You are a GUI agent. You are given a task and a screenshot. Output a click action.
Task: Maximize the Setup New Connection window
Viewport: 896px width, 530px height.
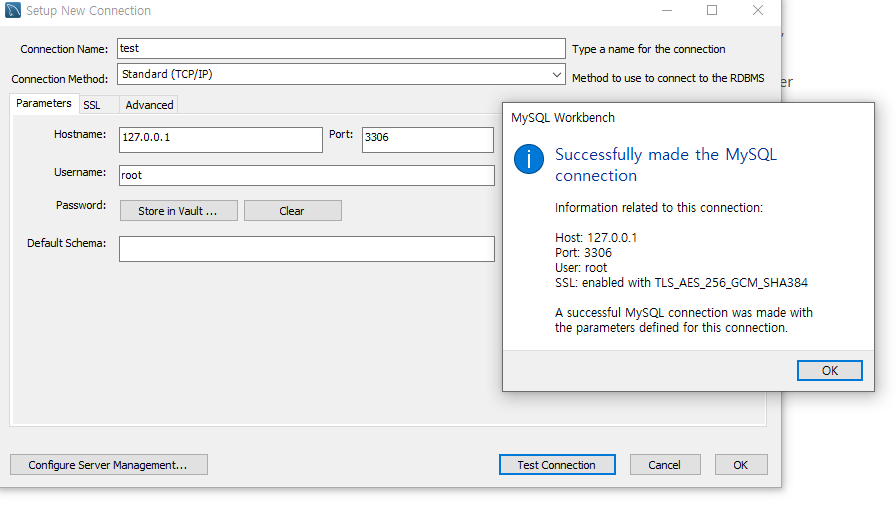point(712,10)
